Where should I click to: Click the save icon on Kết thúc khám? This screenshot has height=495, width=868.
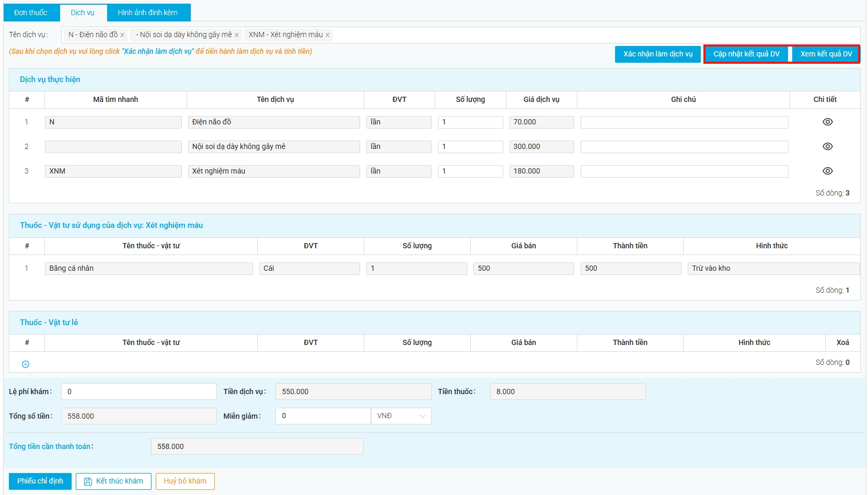(88, 481)
